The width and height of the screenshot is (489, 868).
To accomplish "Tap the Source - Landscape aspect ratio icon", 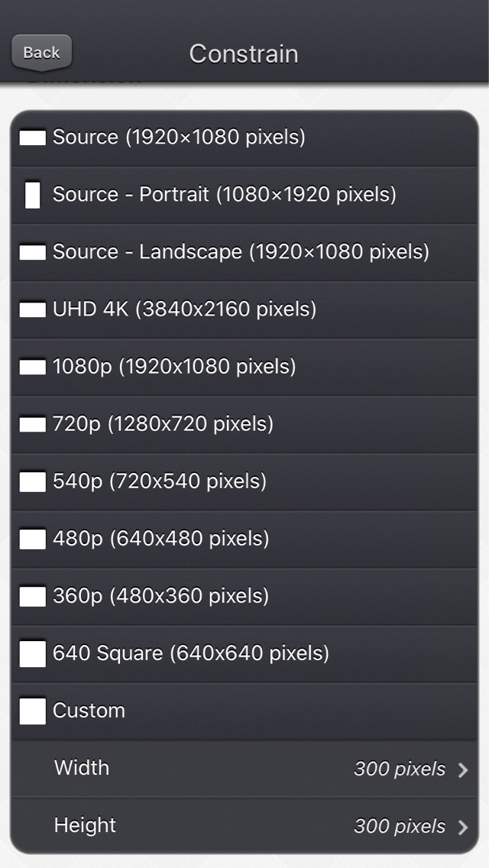I will (x=33, y=252).
